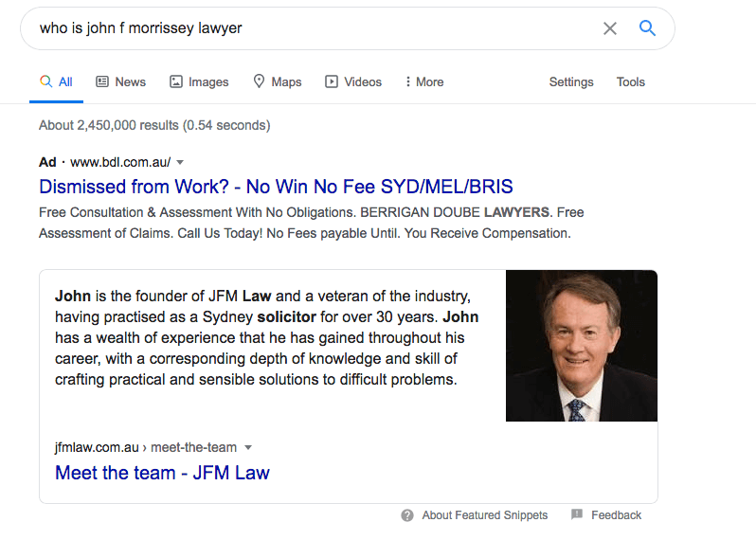Open the Settings menu

(571, 82)
